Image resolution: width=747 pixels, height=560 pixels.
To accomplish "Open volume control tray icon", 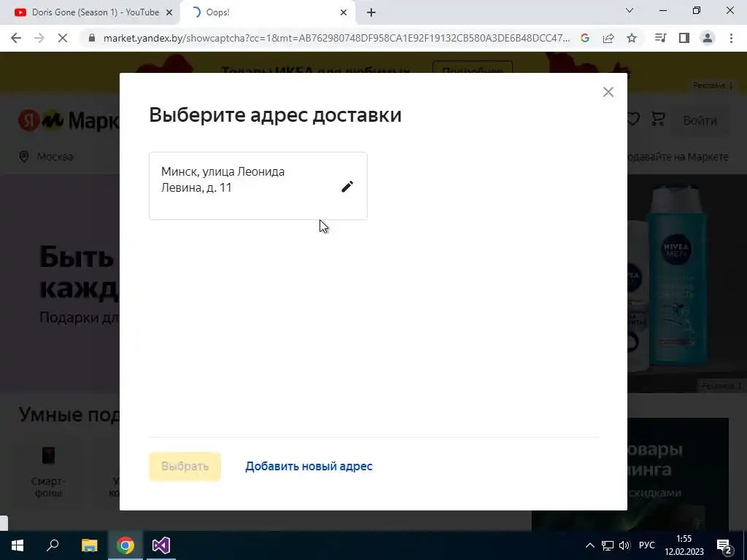I will 624,545.
